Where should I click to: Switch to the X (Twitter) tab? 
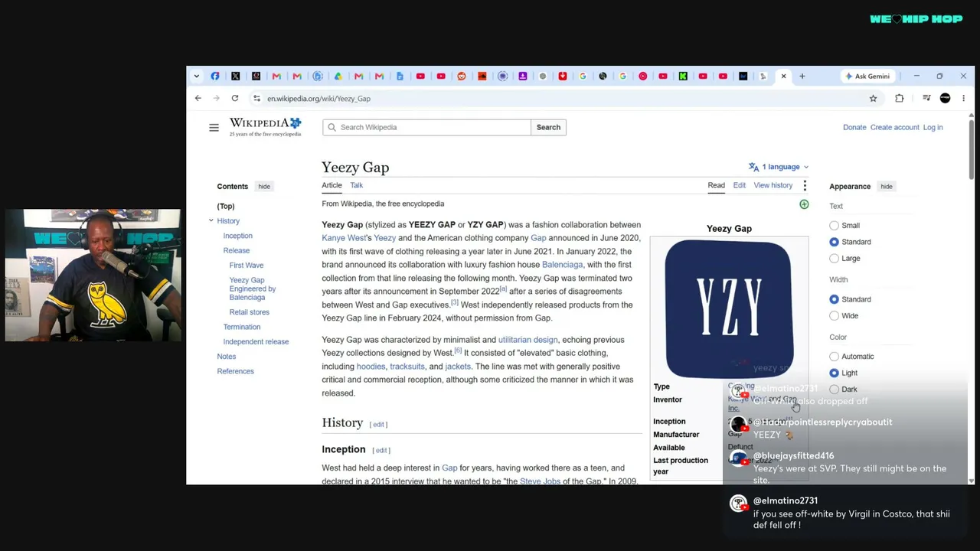[x=236, y=76]
